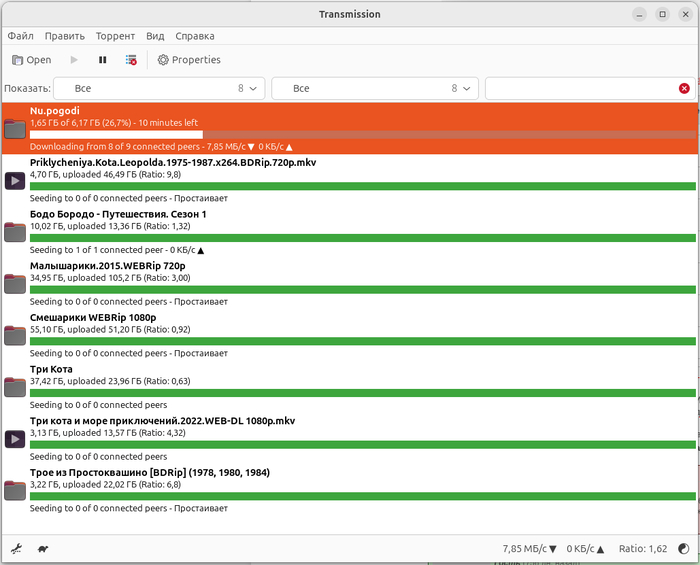This screenshot has width=700, height=565.
Task: Type in the torrent search field
Action: pos(580,89)
